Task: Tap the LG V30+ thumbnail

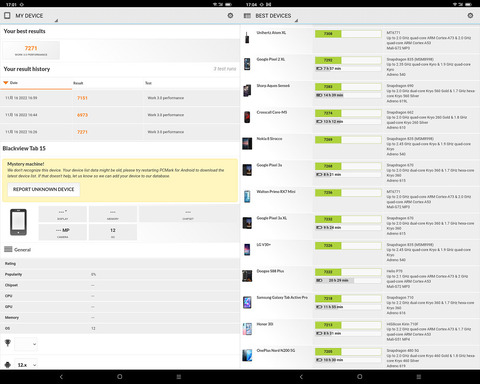Action: tap(247, 249)
